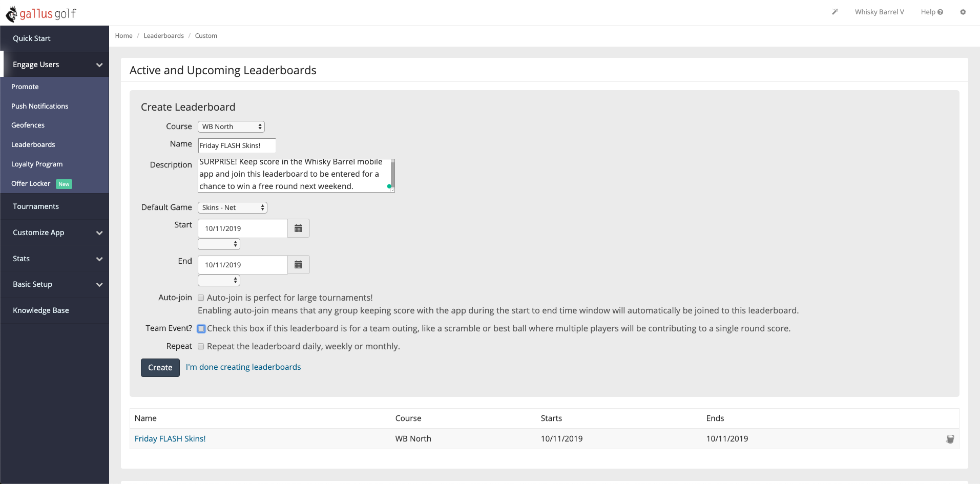
Task: Click the Help question mark icon
Action: point(941,12)
